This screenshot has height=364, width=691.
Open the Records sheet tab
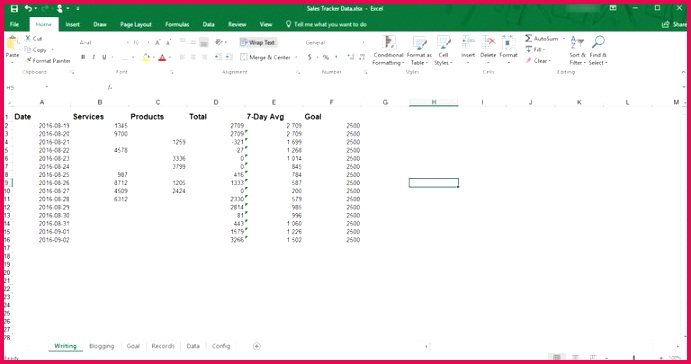[x=163, y=346]
